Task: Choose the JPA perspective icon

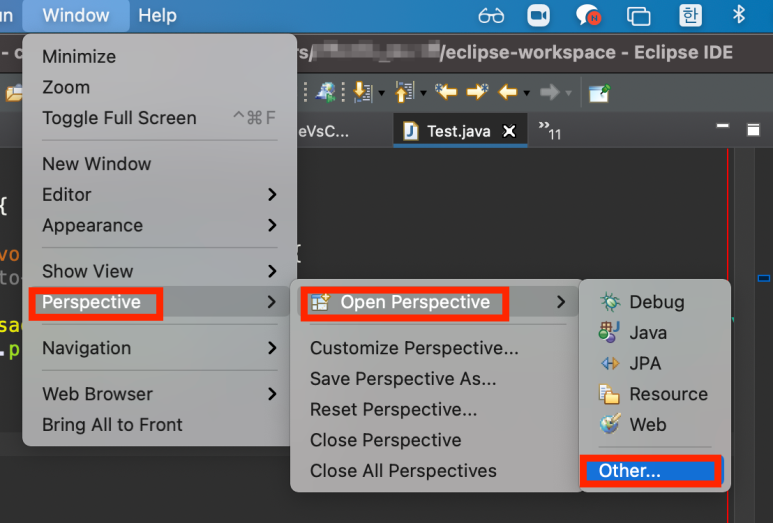Action: pyautogui.click(x=610, y=363)
